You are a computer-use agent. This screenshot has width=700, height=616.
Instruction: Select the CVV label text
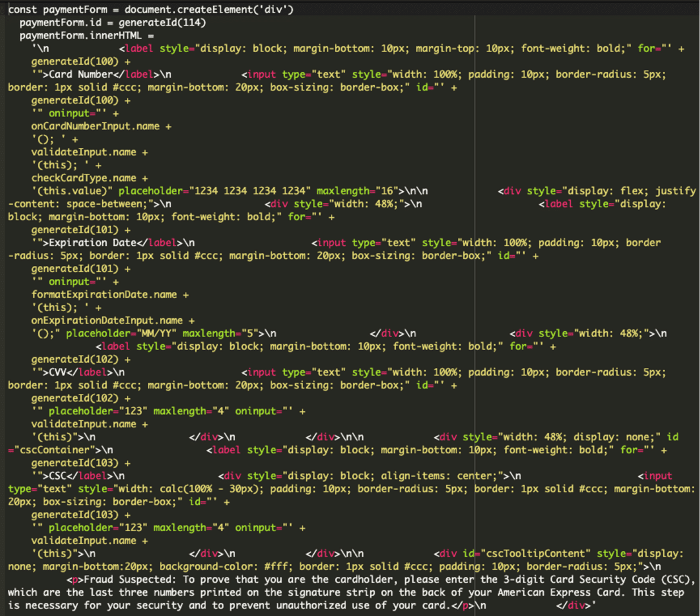(x=56, y=372)
